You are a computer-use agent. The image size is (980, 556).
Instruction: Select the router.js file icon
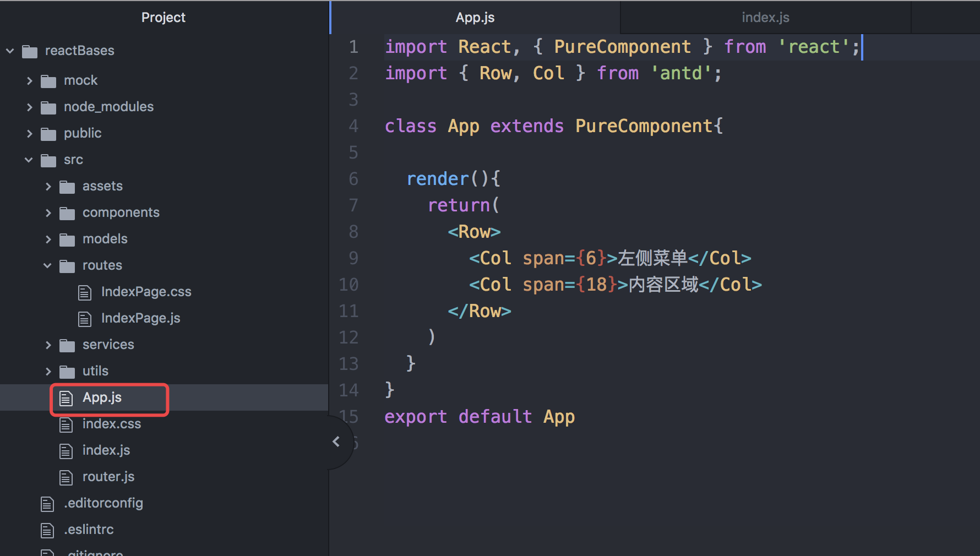[67, 477]
